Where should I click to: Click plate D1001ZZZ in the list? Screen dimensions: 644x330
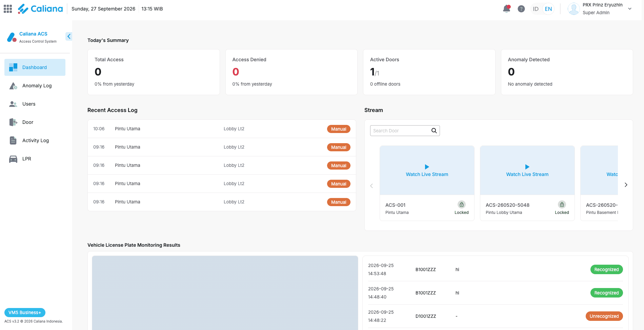426,316
